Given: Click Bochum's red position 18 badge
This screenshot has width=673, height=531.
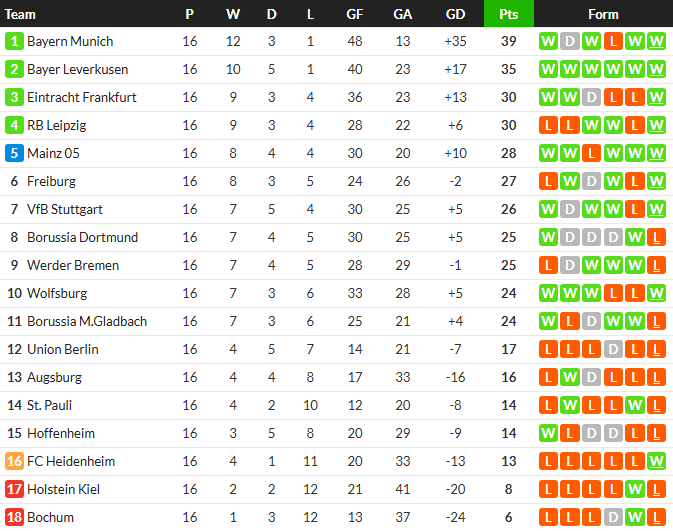Looking at the screenshot, I should click(14, 517).
